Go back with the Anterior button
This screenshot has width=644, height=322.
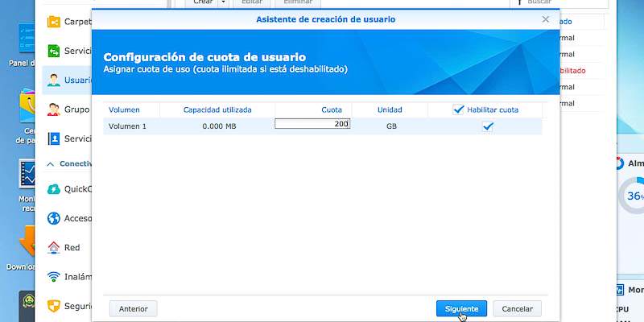point(133,309)
